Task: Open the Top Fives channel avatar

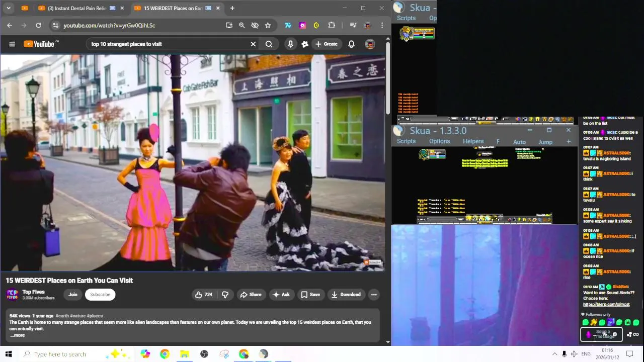Action: (12, 295)
